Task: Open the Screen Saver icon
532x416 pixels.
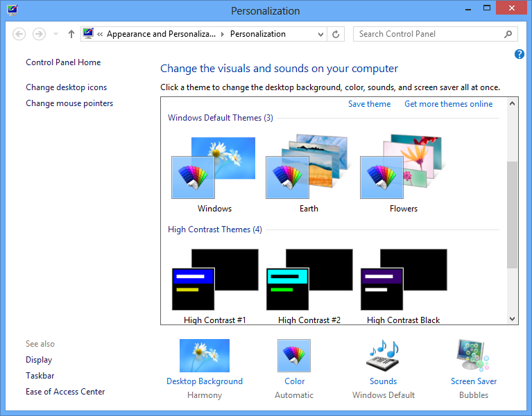Action: [x=473, y=356]
